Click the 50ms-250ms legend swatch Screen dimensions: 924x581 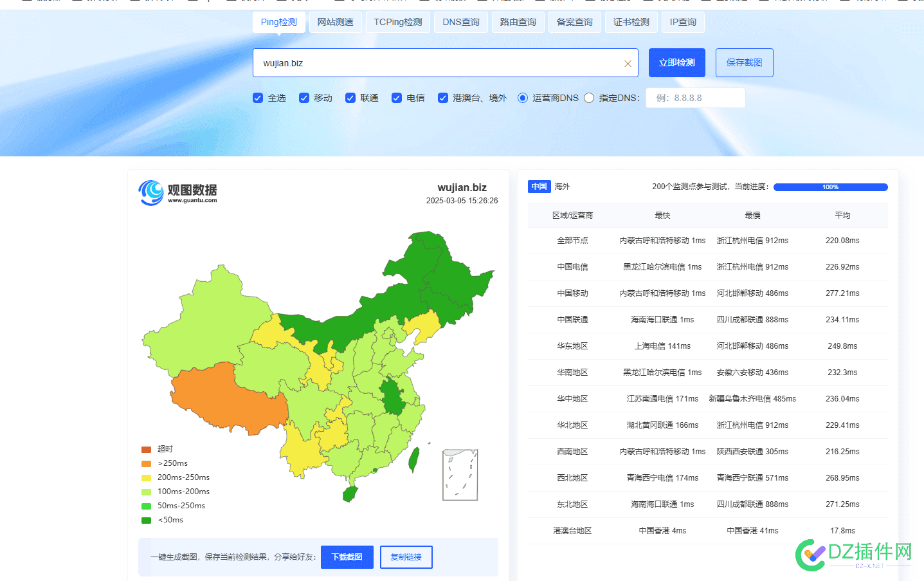click(146, 506)
